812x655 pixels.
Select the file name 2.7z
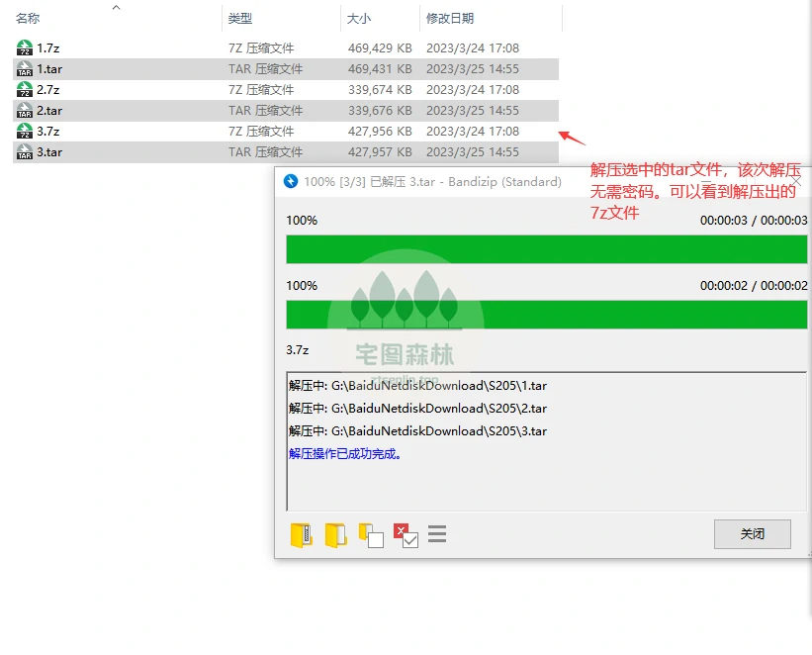tap(47, 90)
